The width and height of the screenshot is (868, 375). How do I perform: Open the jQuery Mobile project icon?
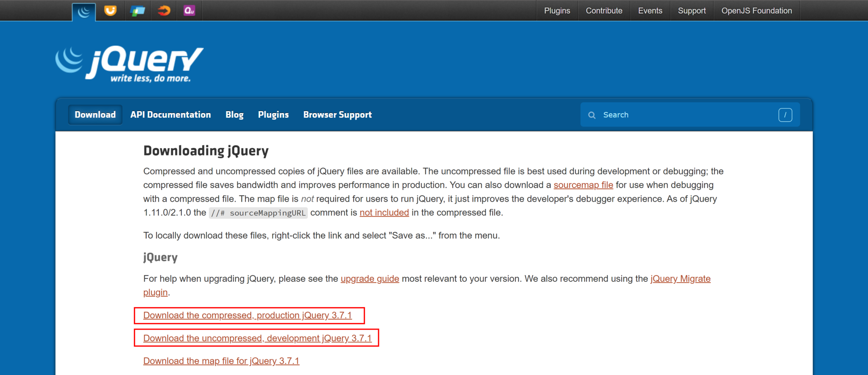point(137,11)
